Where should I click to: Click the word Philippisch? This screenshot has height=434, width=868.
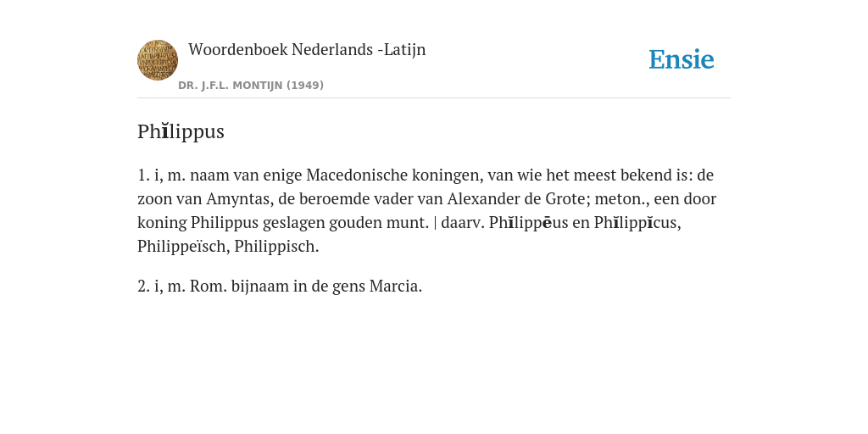tap(276, 247)
